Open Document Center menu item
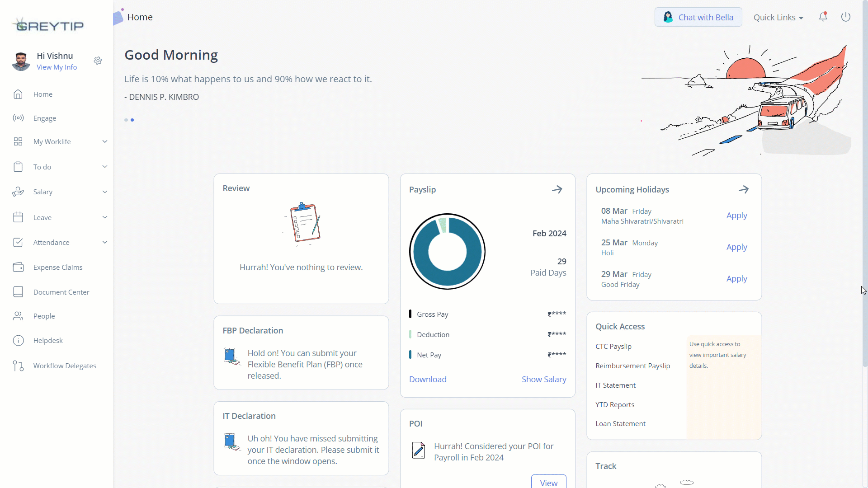This screenshot has width=868, height=488. tap(61, 292)
